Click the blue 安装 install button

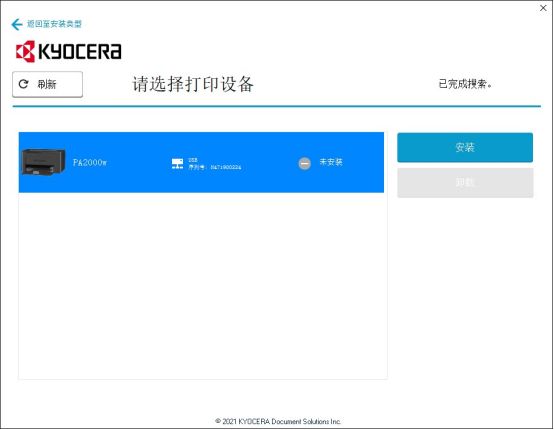coord(465,147)
